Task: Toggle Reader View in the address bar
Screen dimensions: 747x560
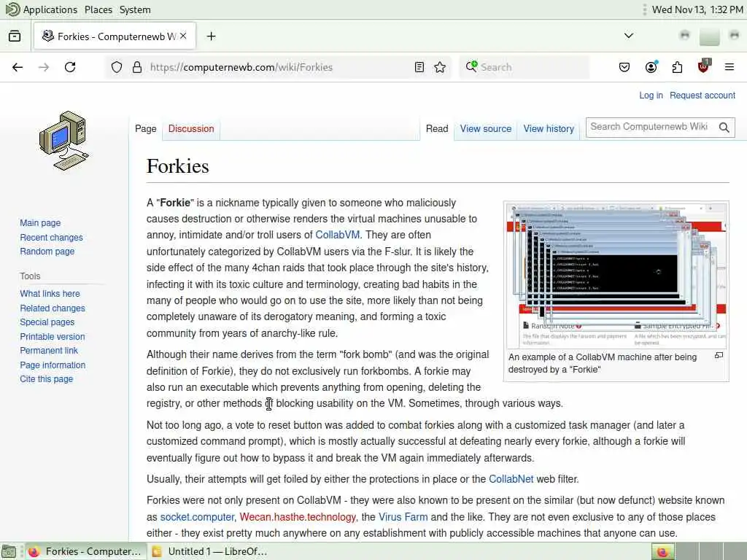Action: point(419,67)
